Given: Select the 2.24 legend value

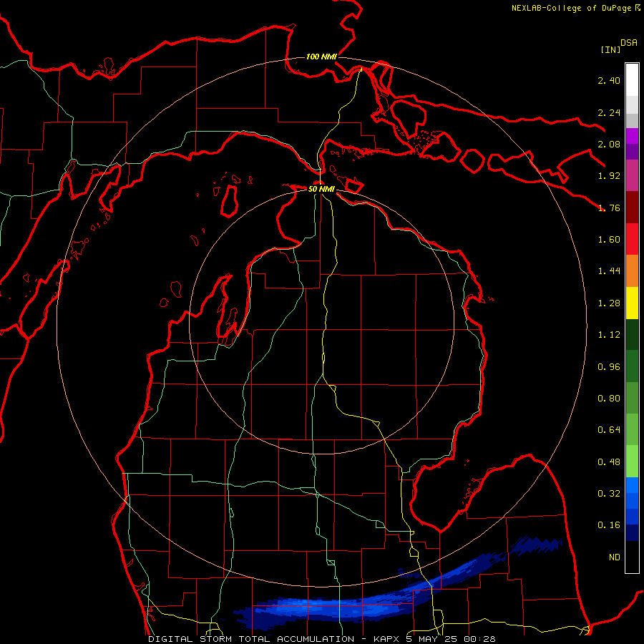Looking at the screenshot, I should (609, 112).
